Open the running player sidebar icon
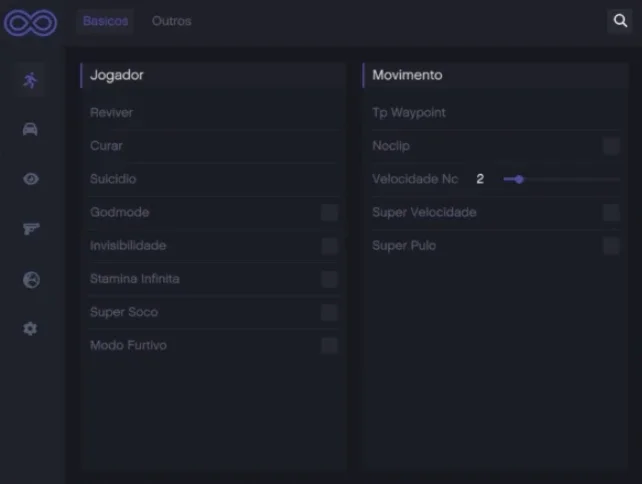The height and width of the screenshot is (484, 642). 30,80
